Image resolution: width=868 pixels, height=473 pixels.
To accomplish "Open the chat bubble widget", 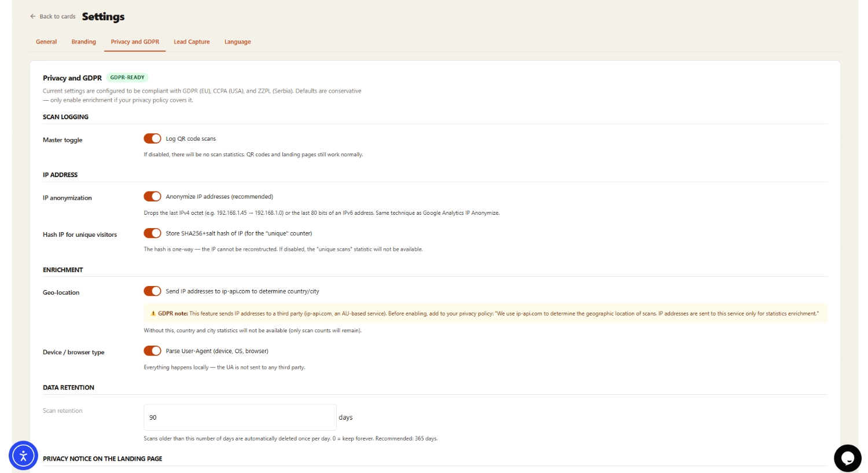I will click(x=848, y=458).
